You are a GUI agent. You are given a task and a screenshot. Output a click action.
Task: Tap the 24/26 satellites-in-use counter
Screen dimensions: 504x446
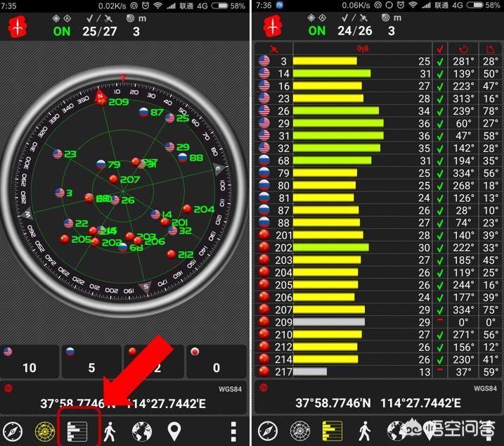pyautogui.click(x=354, y=31)
